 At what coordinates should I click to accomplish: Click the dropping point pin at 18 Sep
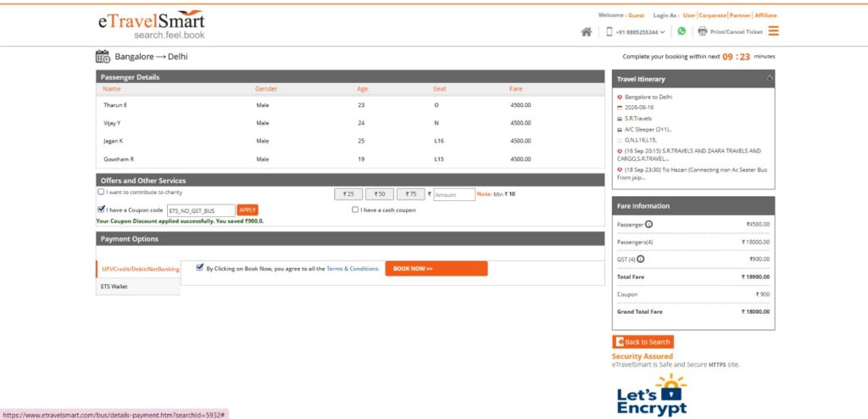click(x=620, y=170)
